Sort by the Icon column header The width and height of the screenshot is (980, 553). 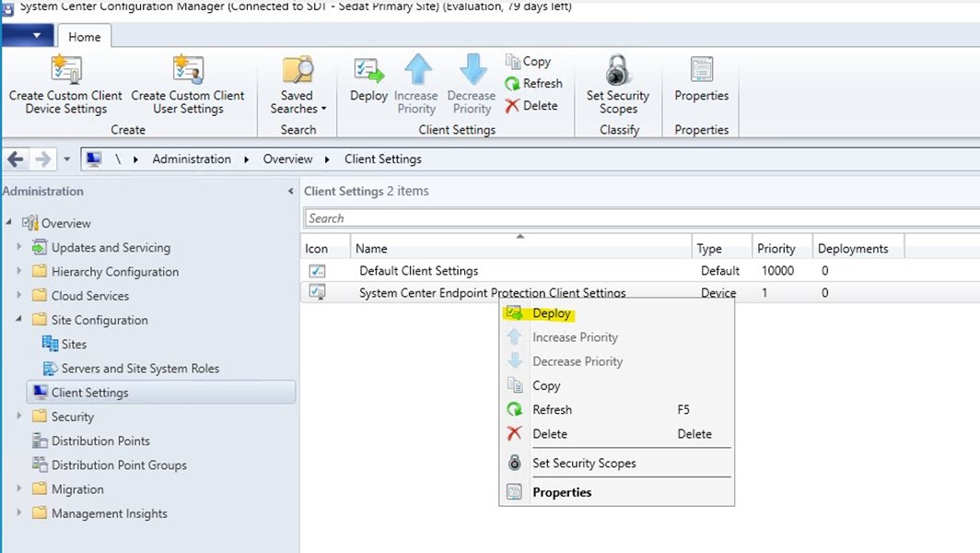click(325, 248)
